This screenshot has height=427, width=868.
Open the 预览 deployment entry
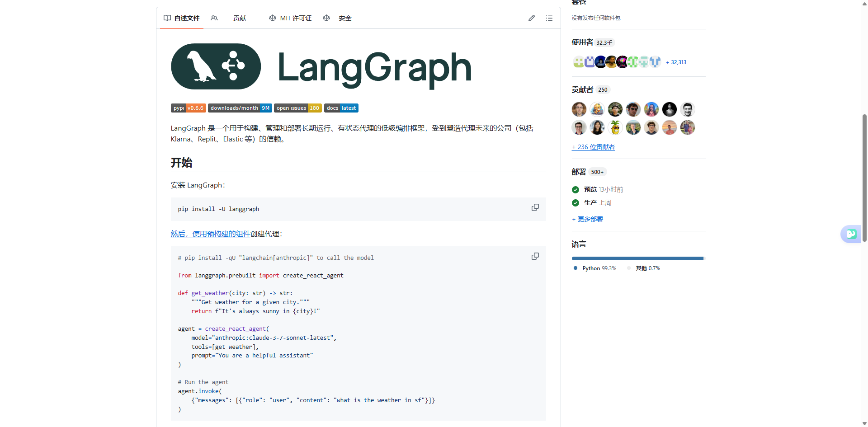pyautogui.click(x=590, y=190)
